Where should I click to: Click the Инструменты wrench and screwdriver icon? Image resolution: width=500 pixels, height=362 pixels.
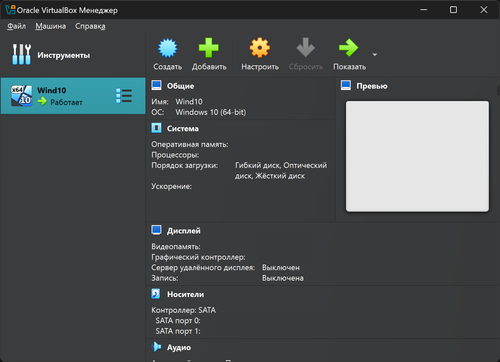pyautogui.click(x=22, y=54)
